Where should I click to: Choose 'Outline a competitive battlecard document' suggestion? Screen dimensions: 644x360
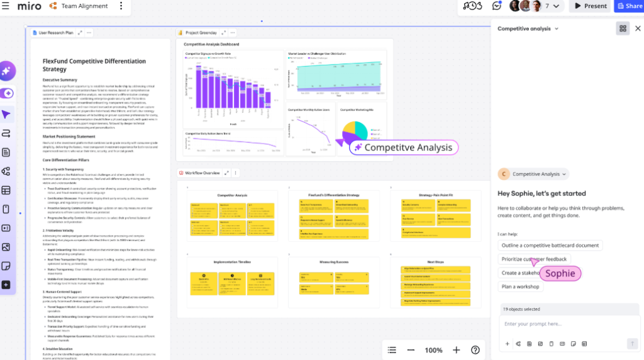[550, 245]
